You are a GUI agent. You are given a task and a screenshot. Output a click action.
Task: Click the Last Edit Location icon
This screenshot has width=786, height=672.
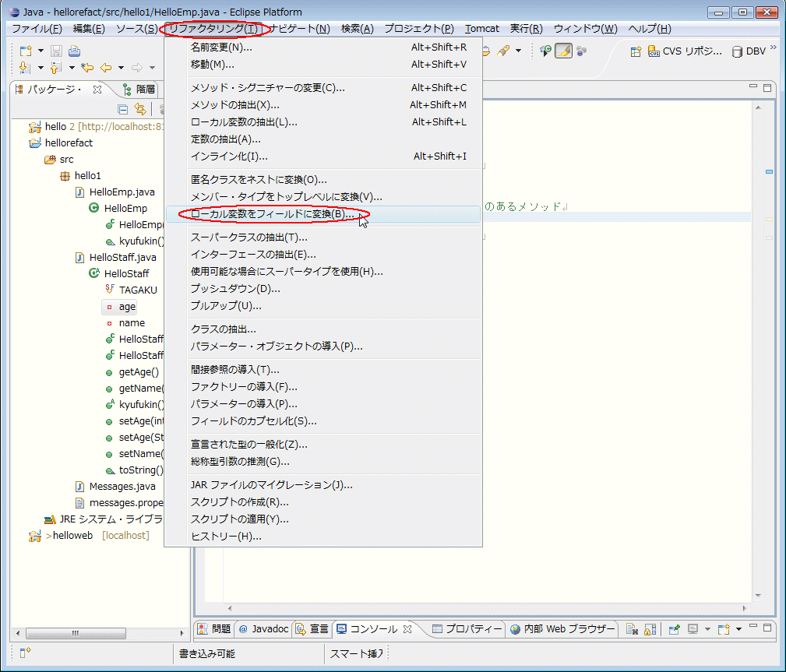(x=87, y=67)
